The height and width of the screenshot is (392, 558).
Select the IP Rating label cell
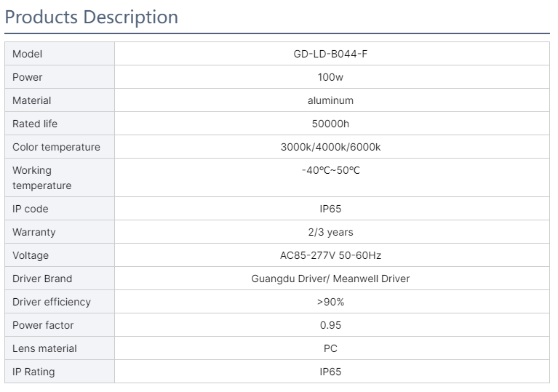(x=60, y=372)
